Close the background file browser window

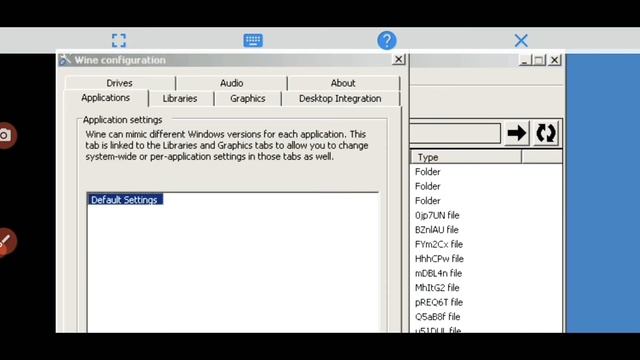(554, 60)
